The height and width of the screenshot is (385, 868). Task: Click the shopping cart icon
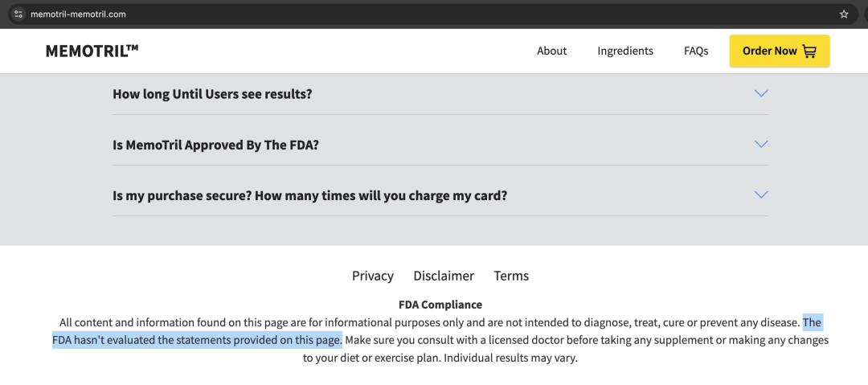(x=809, y=51)
